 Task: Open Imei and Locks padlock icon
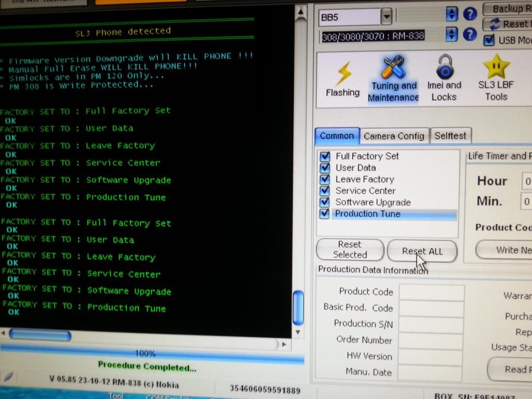click(444, 78)
